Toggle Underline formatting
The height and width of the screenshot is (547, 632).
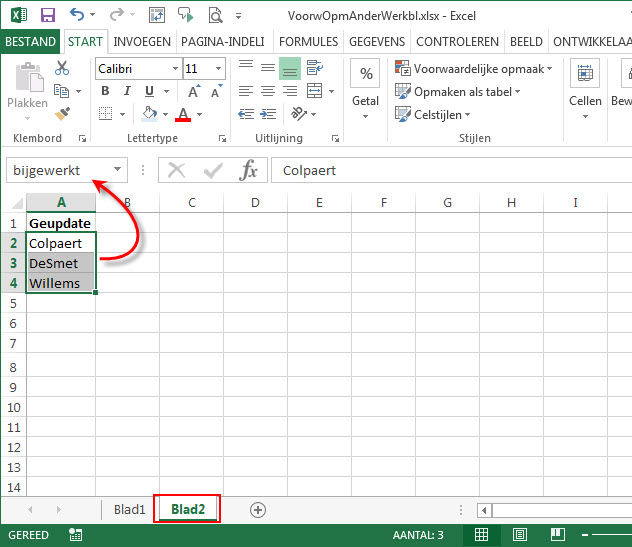(x=149, y=91)
